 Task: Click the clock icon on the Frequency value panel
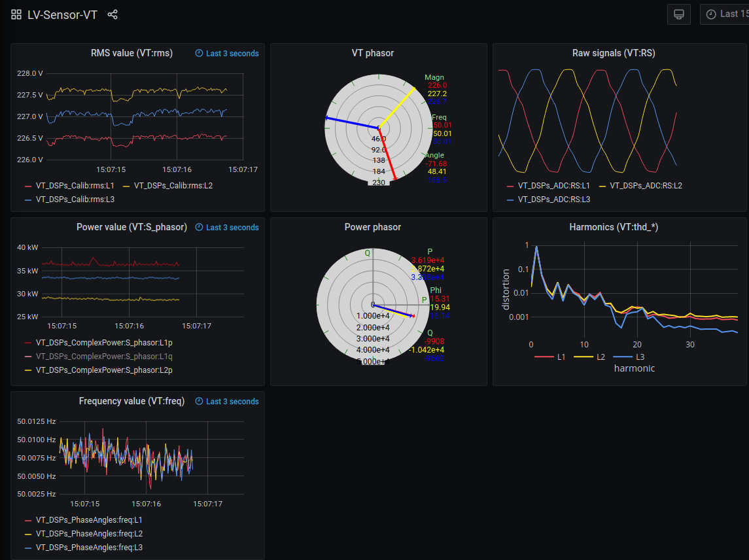point(199,401)
